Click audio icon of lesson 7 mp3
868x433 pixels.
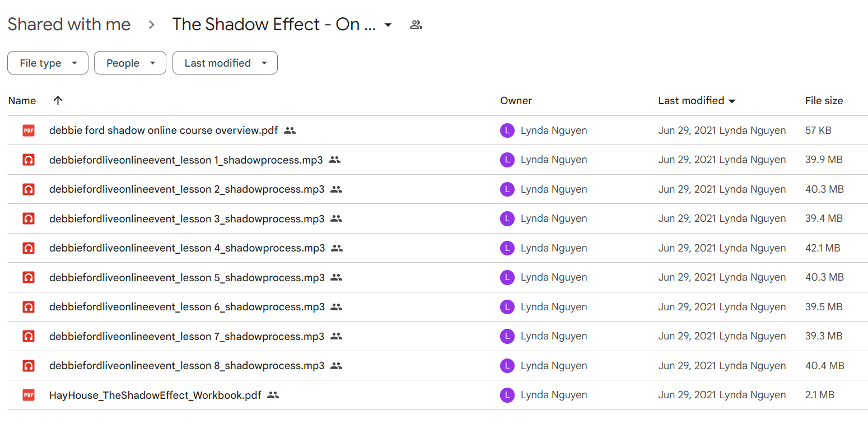click(x=29, y=336)
